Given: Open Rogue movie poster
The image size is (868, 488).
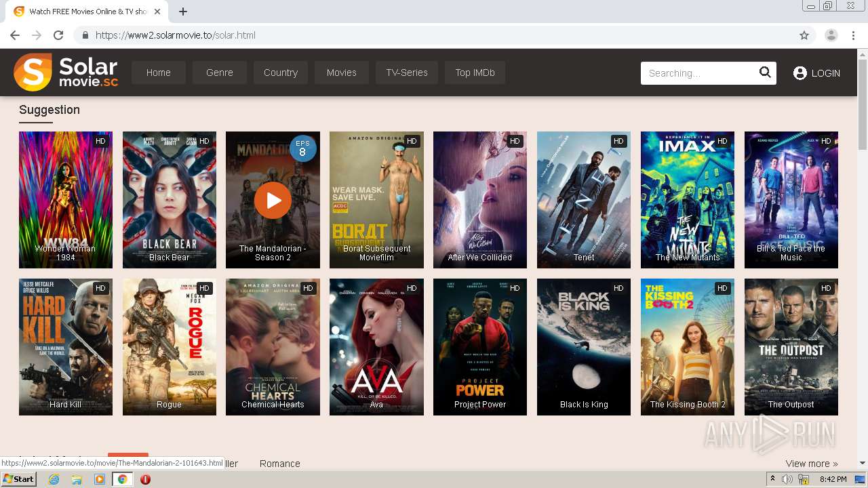Looking at the screenshot, I should pyautogui.click(x=170, y=347).
